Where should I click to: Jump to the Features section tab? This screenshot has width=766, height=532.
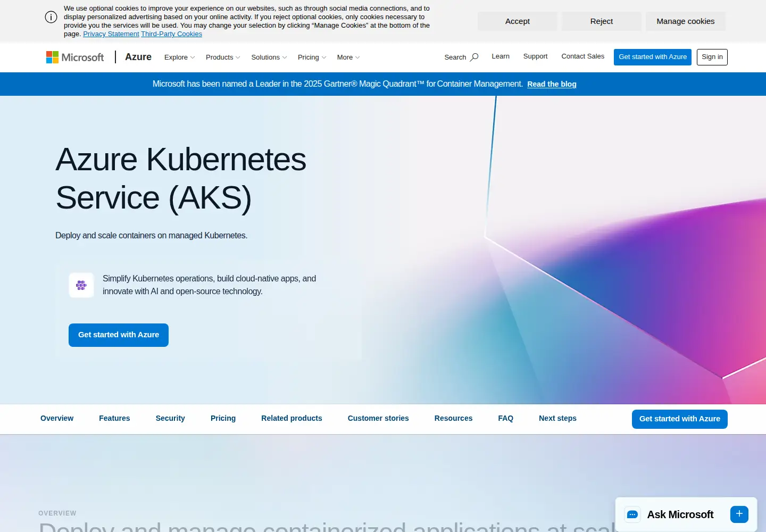pos(114,418)
